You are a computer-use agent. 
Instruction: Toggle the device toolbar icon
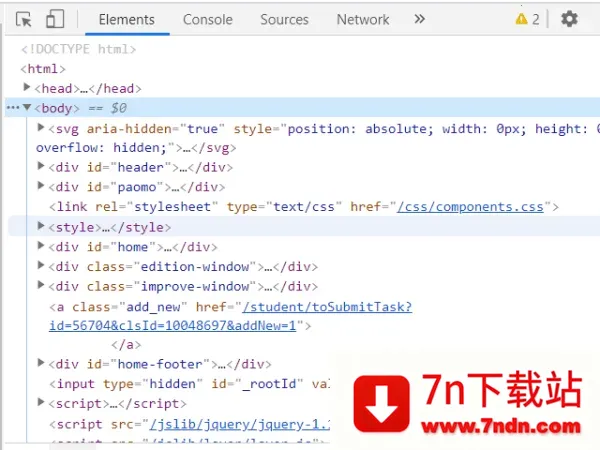[55, 19]
